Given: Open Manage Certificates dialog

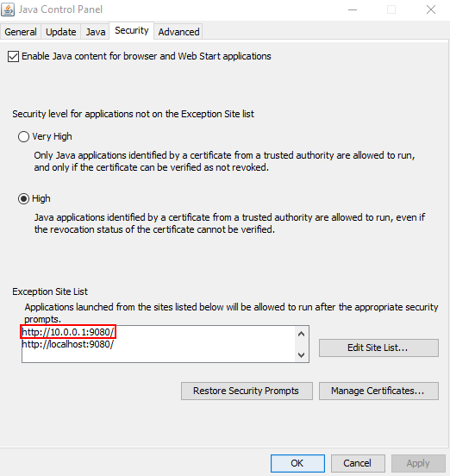Looking at the screenshot, I should pyautogui.click(x=378, y=391).
